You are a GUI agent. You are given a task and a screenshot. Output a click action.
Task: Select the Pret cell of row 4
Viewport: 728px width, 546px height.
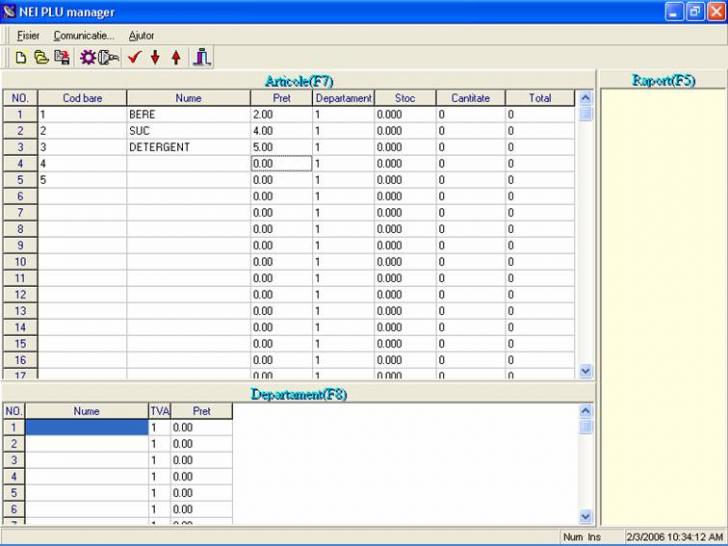tap(281, 163)
